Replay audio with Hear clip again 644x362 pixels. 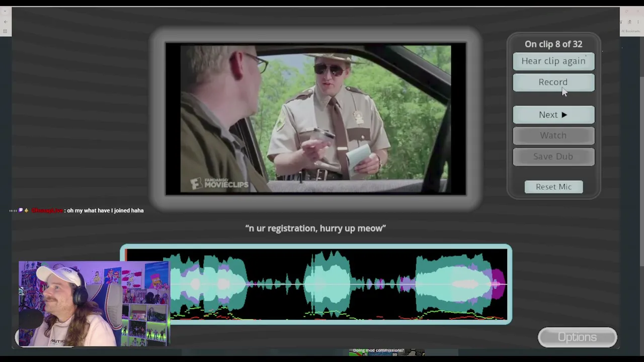tap(553, 61)
